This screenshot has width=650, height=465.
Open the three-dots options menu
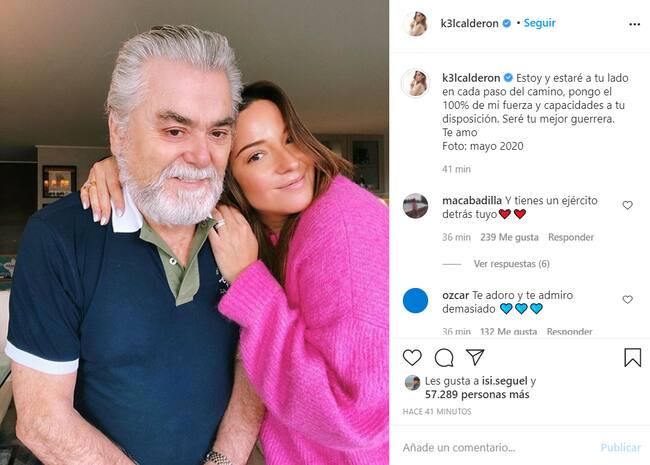pos(634,24)
